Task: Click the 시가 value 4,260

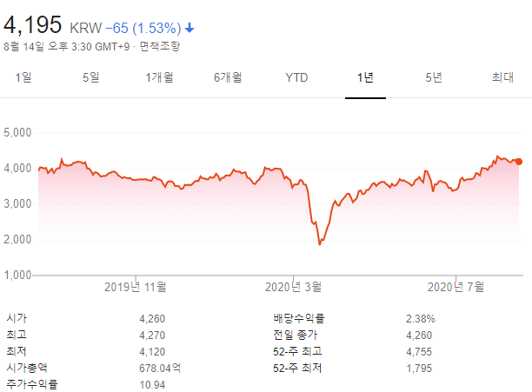Action: pyautogui.click(x=152, y=319)
